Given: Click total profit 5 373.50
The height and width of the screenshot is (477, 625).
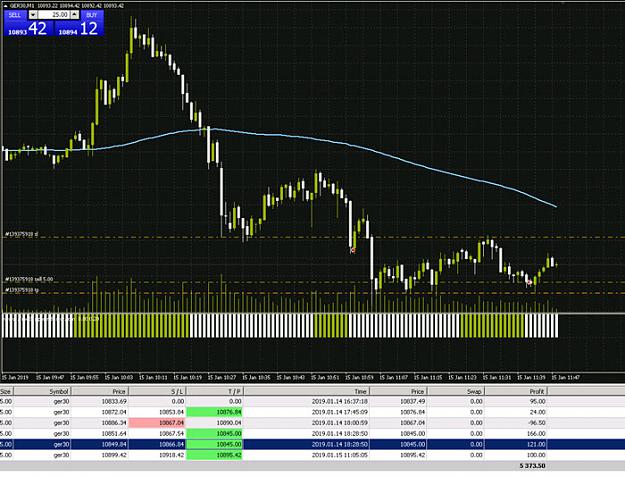Looking at the screenshot, I should 532,465.
